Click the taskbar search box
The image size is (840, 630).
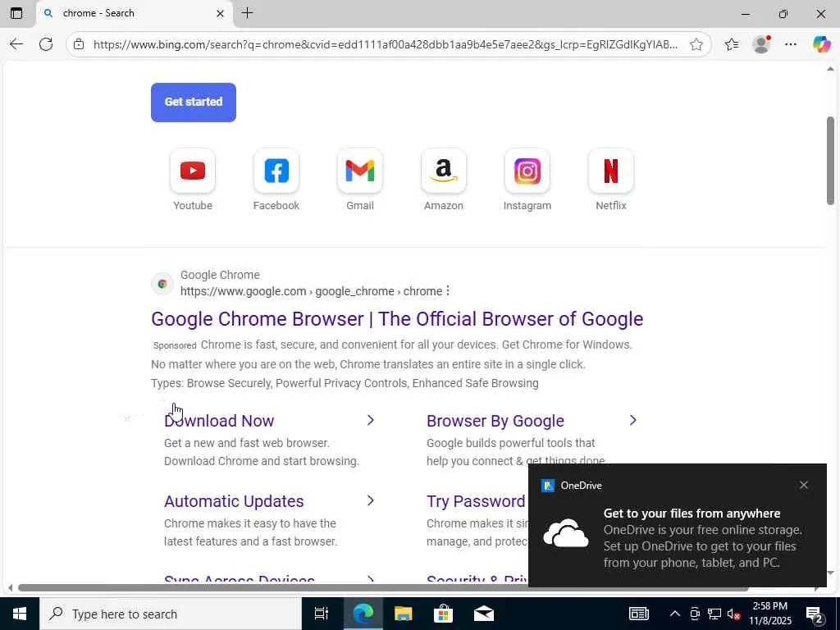[171, 614]
